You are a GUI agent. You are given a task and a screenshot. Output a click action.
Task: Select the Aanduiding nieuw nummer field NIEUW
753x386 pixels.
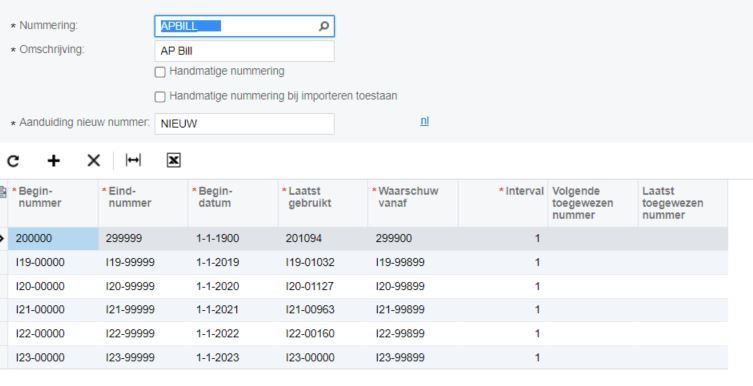[244, 124]
